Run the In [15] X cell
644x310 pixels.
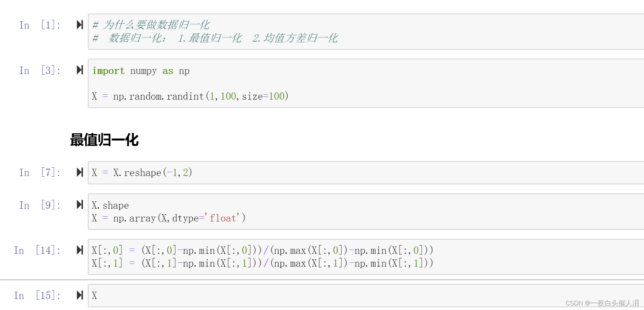tap(80, 295)
